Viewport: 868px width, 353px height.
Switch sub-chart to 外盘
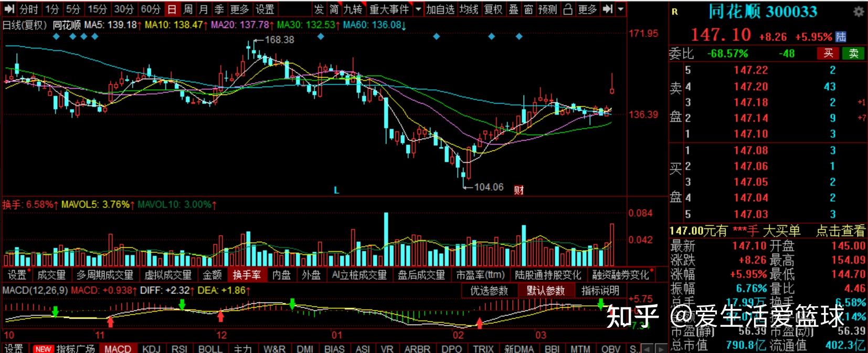coord(311,275)
